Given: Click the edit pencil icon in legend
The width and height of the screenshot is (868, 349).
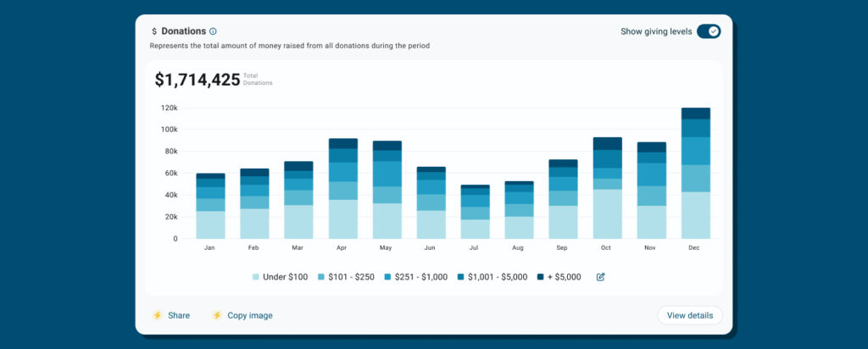Looking at the screenshot, I should pos(601,277).
